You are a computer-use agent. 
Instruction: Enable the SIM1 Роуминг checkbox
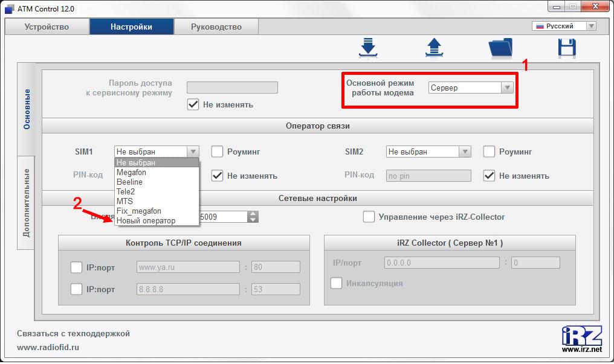tap(217, 152)
